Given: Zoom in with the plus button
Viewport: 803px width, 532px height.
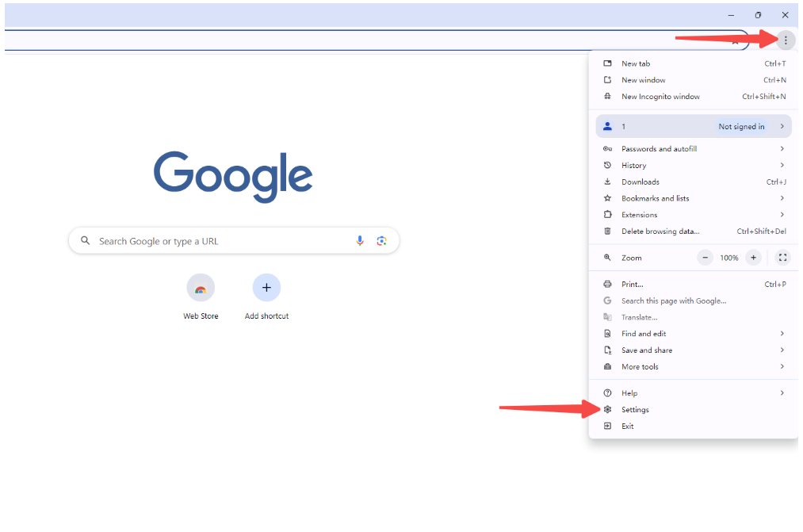Looking at the screenshot, I should point(753,258).
